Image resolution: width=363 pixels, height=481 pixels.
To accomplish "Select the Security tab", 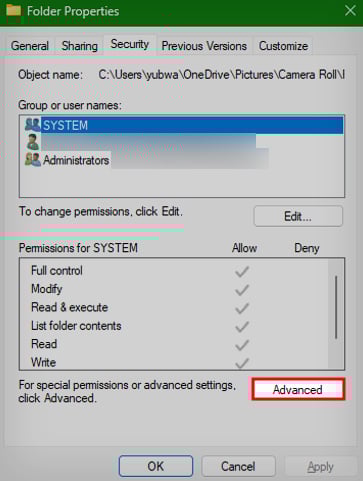I will click(x=130, y=44).
